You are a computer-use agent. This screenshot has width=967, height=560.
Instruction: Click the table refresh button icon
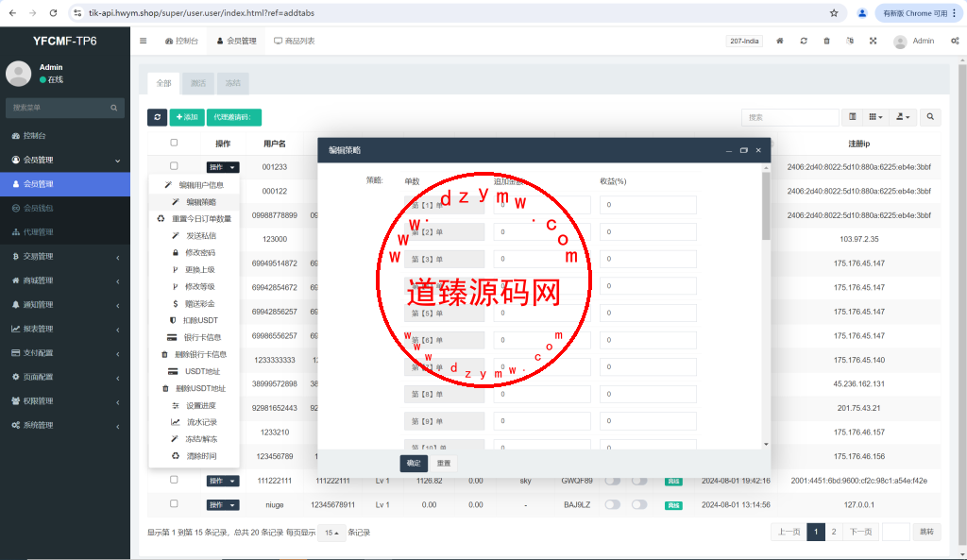click(158, 117)
